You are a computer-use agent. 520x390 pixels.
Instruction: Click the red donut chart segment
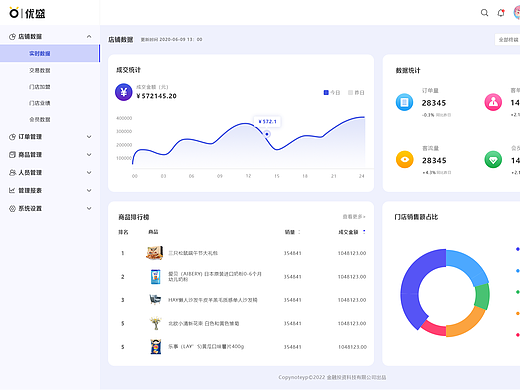pyautogui.click(x=435, y=328)
